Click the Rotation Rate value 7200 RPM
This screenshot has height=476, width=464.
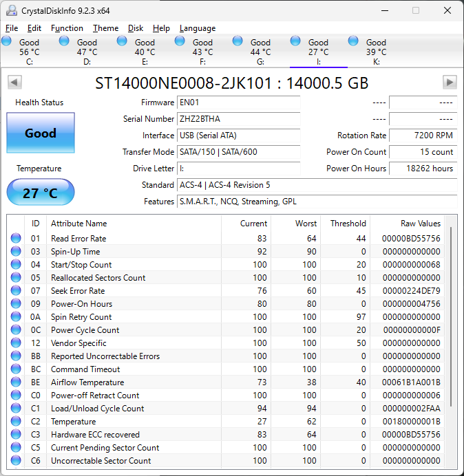click(x=423, y=136)
